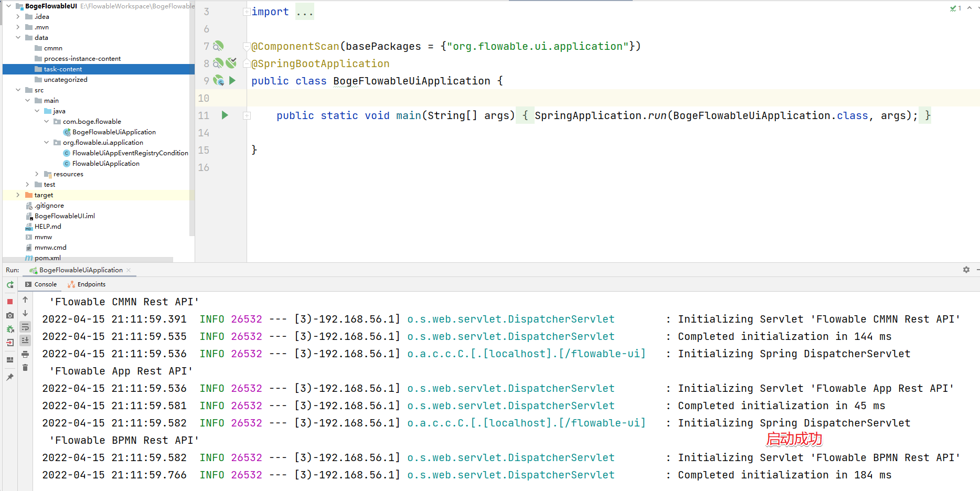Collapse the java source folder
This screenshot has height=491, width=980.
(x=37, y=111)
